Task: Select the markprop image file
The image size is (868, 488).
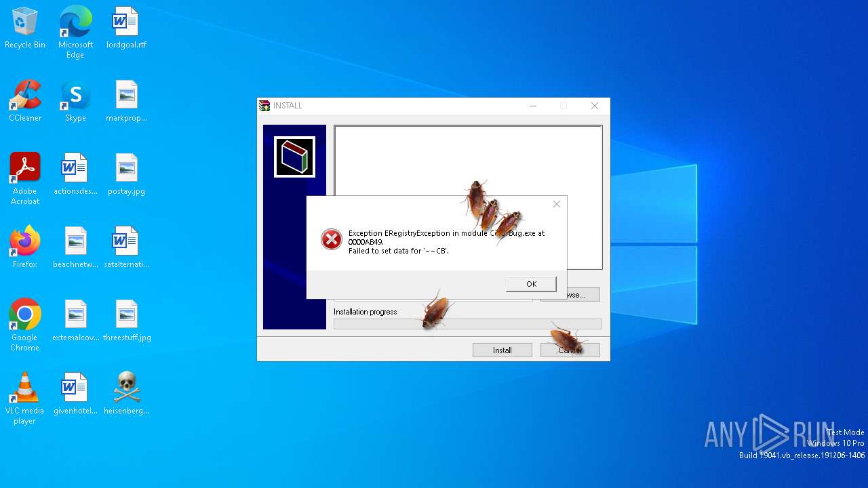Action: 126,101
